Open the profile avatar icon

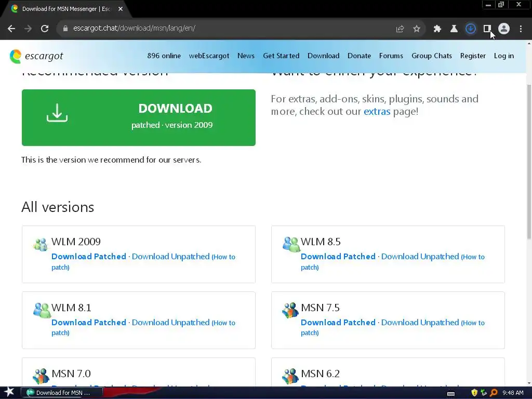point(504,29)
